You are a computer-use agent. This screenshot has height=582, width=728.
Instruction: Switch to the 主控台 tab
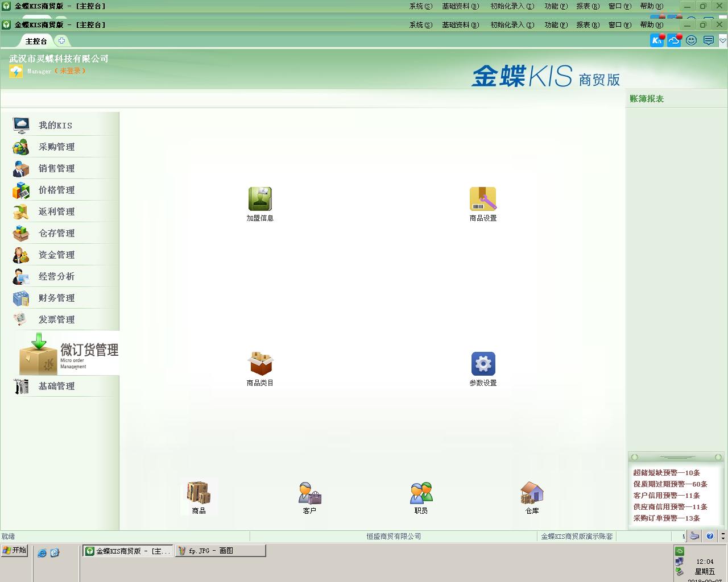[36, 41]
